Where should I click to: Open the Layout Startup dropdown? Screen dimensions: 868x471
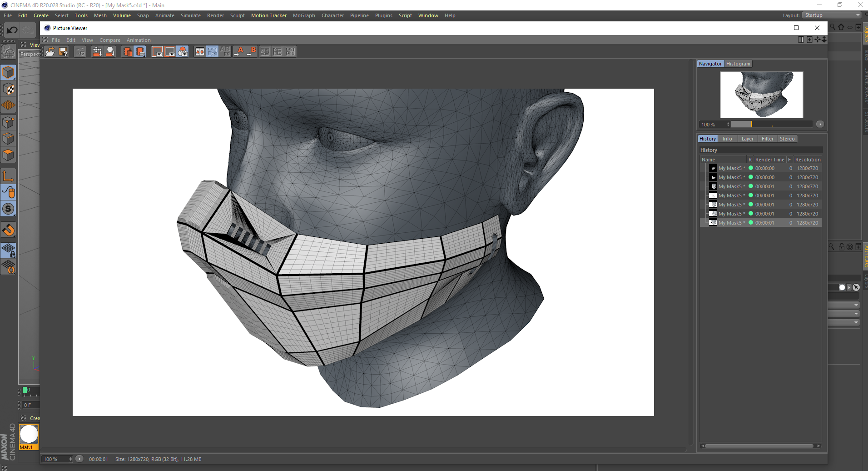(x=832, y=15)
